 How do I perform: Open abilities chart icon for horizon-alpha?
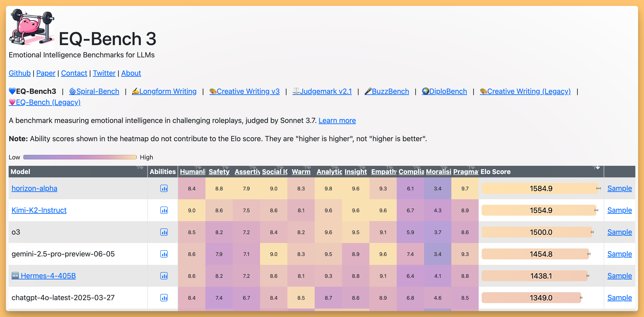click(x=164, y=188)
